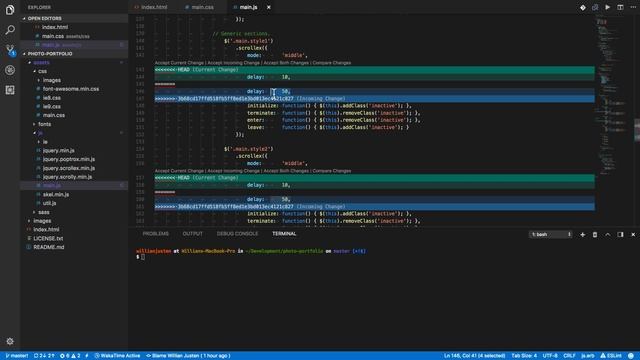Open the Debug view in activity bar
The image size is (640, 360).
(x=10, y=70)
